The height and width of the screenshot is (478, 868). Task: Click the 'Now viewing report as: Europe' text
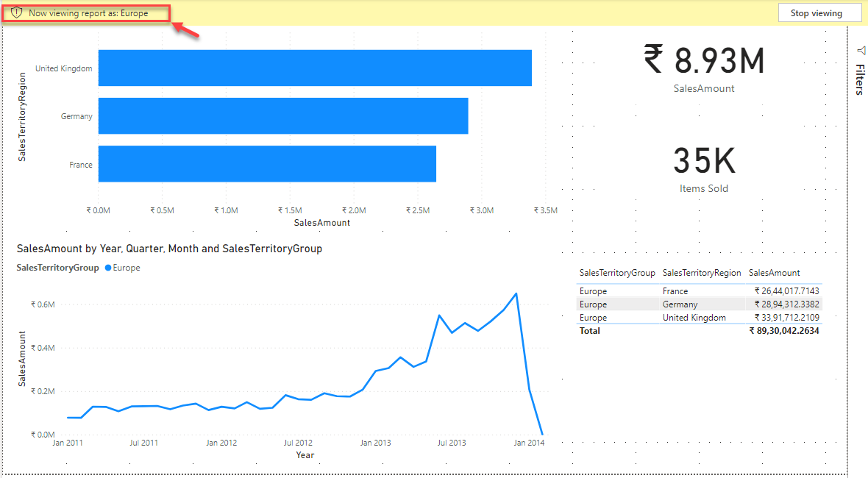click(x=88, y=13)
